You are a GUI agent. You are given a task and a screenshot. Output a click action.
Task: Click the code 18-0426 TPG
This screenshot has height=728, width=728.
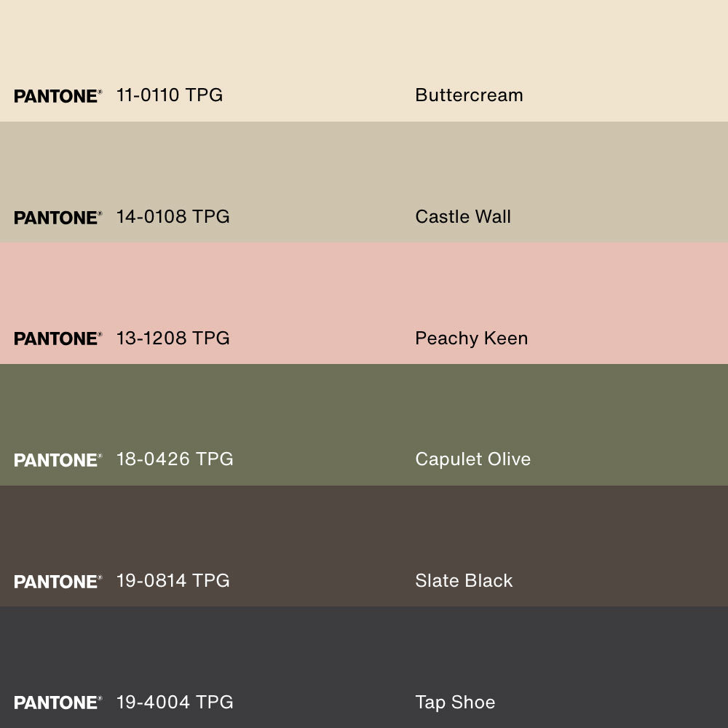coord(175,459)
